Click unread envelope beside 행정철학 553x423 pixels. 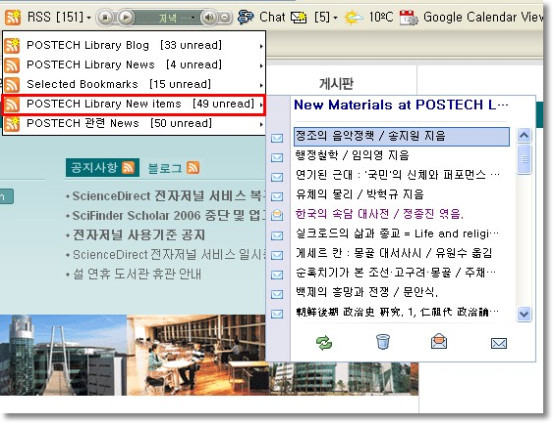pyautogui.click(x=277, y=158)
